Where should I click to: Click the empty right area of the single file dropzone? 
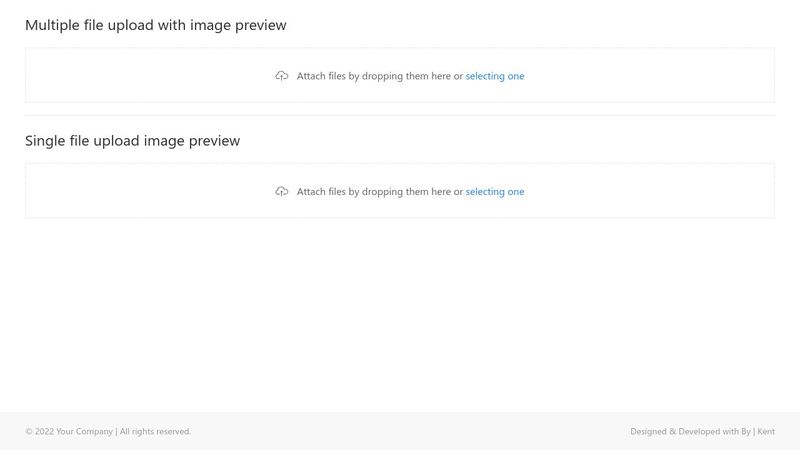(x=651, y=191)
